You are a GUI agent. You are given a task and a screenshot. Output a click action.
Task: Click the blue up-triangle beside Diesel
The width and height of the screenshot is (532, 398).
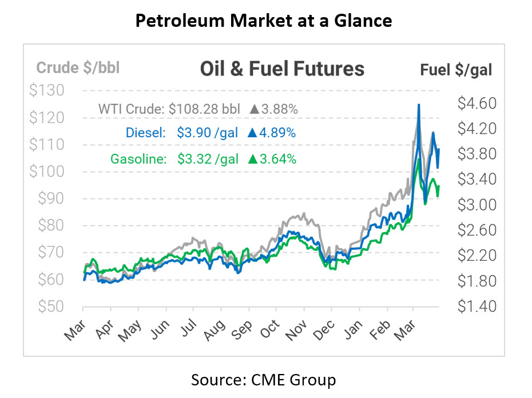point(252,133)
